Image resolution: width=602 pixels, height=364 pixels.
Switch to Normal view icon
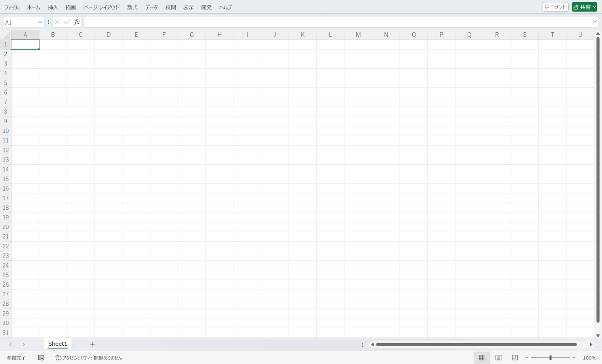pos(482,358)
